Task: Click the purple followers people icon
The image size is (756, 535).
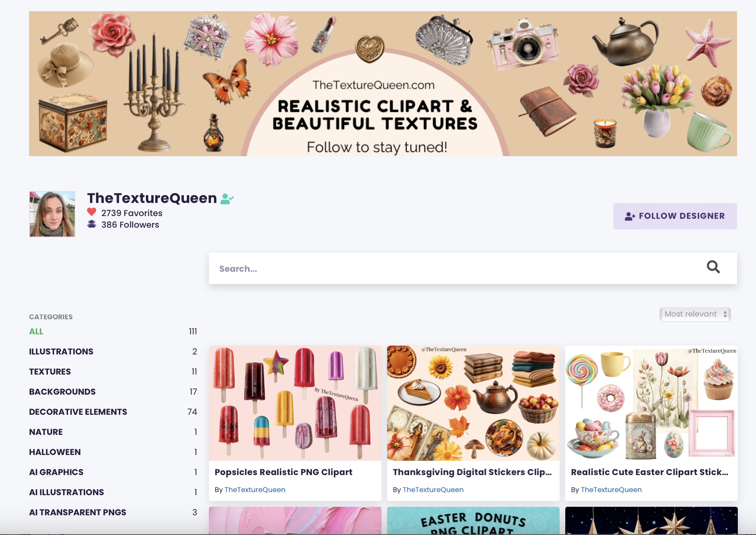Action: click(92, 224)
